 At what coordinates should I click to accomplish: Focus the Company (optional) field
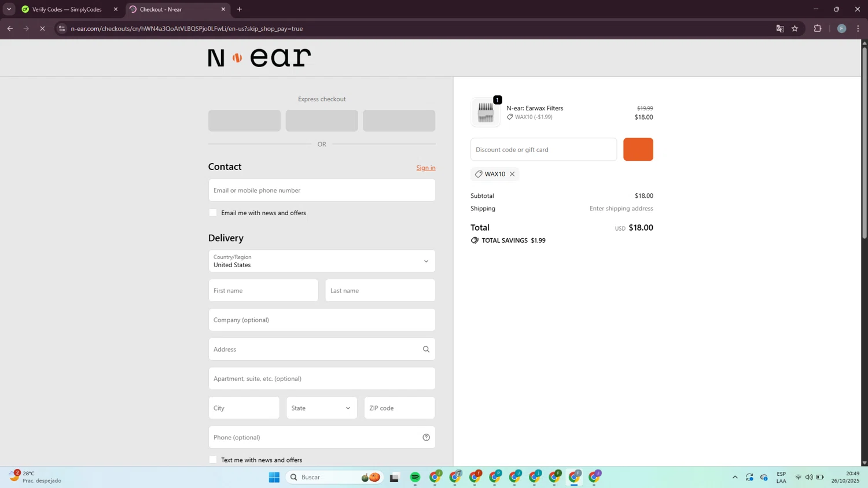pyautogui.click(x=322, y=320)
